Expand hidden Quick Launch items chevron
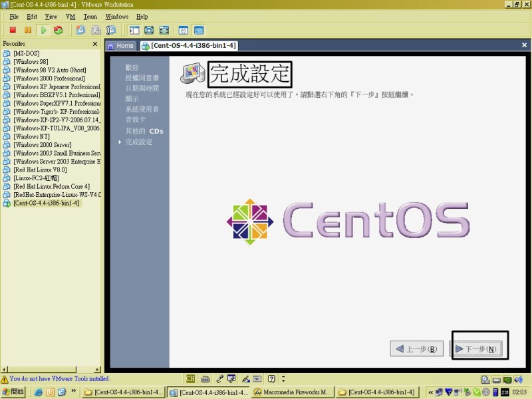 click(73, 391)
